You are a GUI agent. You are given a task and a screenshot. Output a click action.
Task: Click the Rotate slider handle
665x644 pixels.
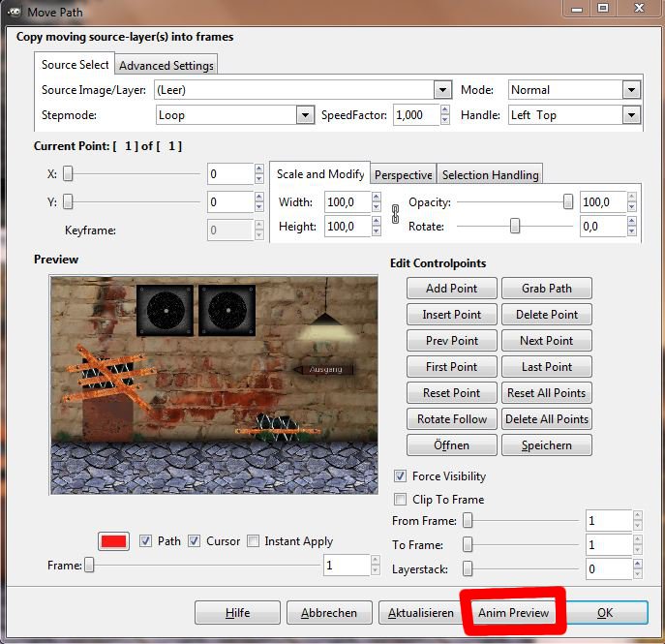click(x=514, y=226)
